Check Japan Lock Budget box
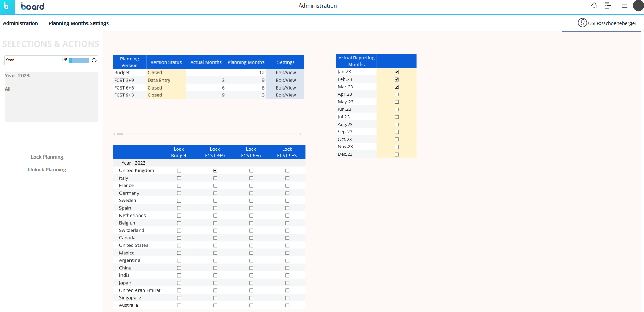 [179, 283]
